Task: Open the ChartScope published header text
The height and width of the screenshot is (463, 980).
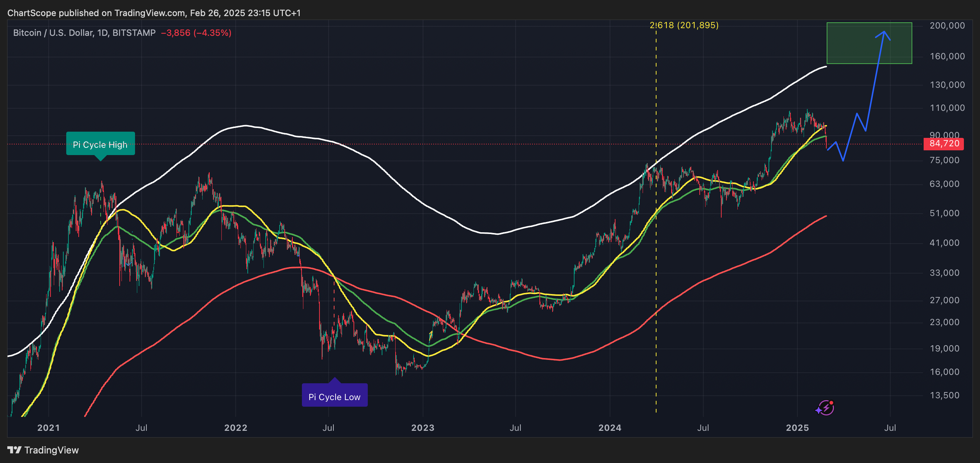Action: tap(154, 13)
